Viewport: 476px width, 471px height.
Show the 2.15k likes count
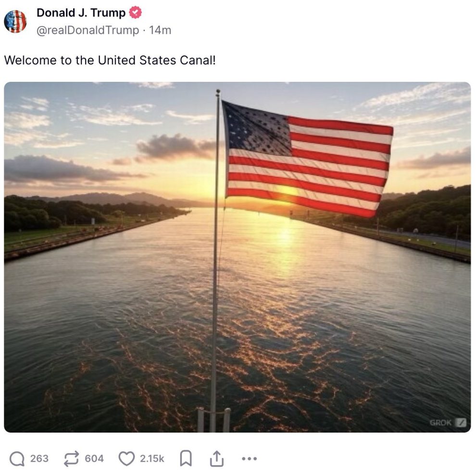tap(152, 458)
